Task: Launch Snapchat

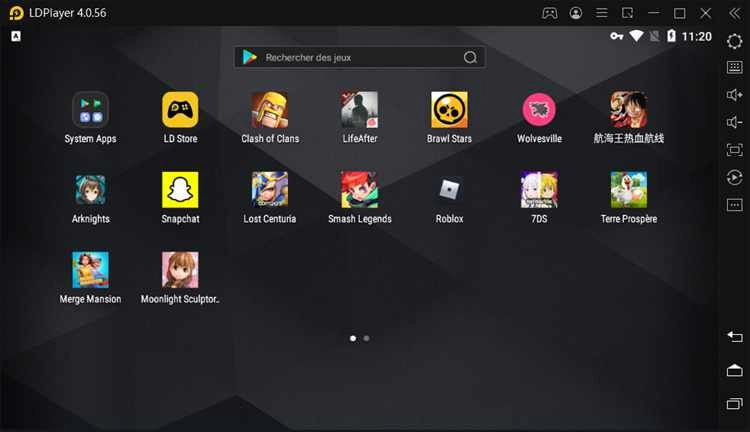Action: (x=180, y=190)
